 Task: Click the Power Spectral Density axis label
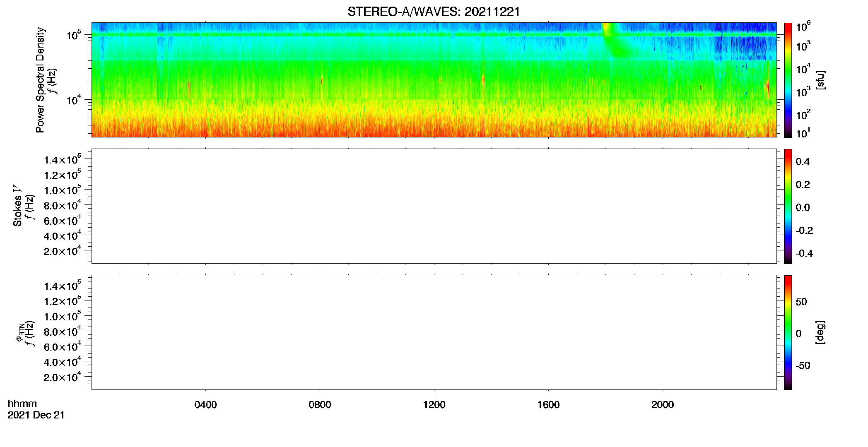tap(40, 80)
